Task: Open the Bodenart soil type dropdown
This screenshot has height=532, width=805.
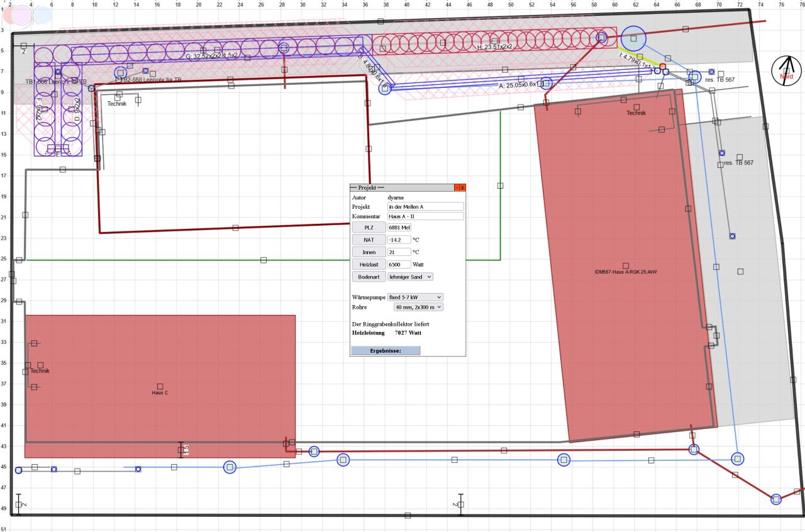Action: [410, 277]
